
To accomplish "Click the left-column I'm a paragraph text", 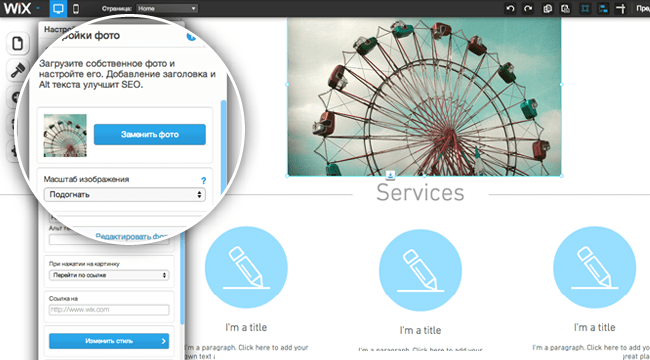I will 247,351.
